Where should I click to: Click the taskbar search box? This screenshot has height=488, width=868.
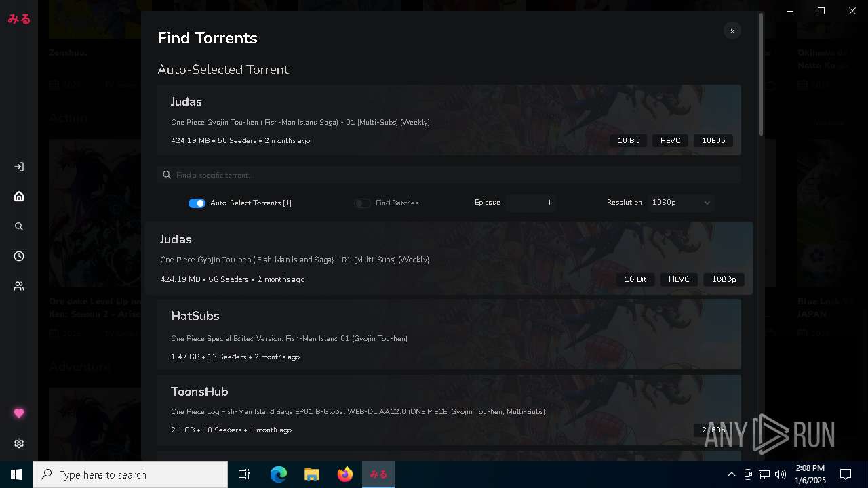(x=130, y=474)
